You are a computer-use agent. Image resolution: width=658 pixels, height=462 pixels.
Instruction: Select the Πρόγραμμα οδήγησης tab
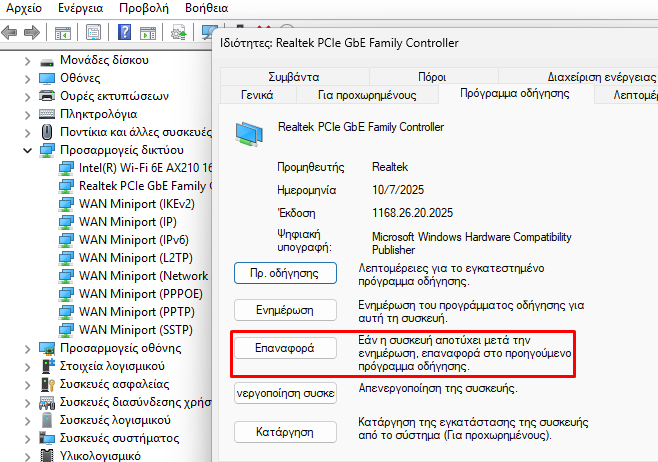click(x=515, y=93)
